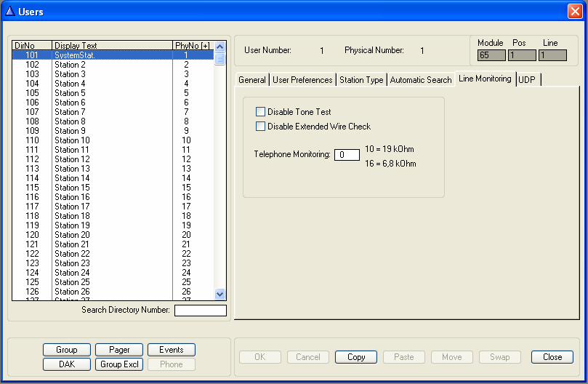Select the Station Type tab
Viewport: 588px width, 384px height.
click(361, 80)
